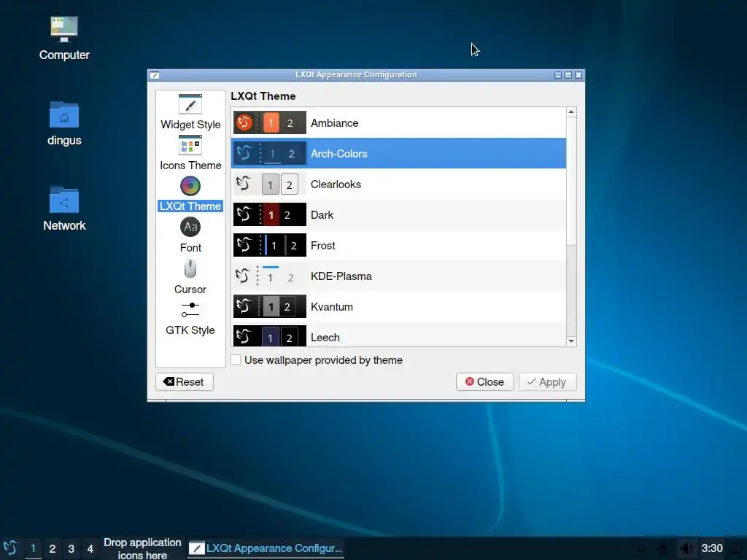Switch to the Font label
Viewport: 747px width, 560px height.
pyautogui.click(x=190, y=248)
